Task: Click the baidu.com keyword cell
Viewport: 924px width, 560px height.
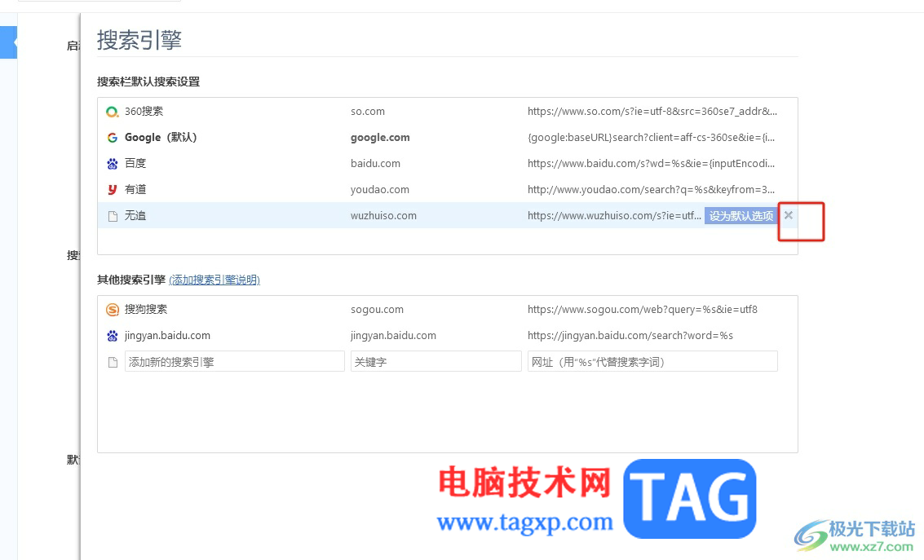Action: point(375,164)
